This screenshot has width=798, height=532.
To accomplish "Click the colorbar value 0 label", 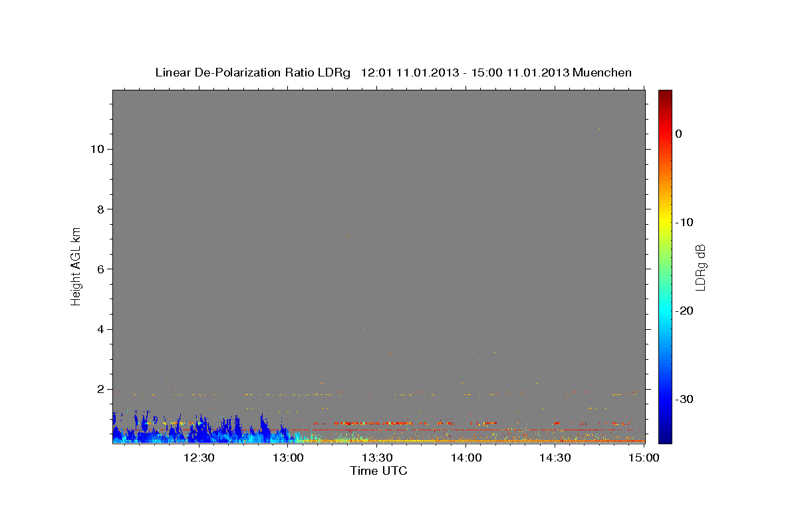I will tap(679, 134).
